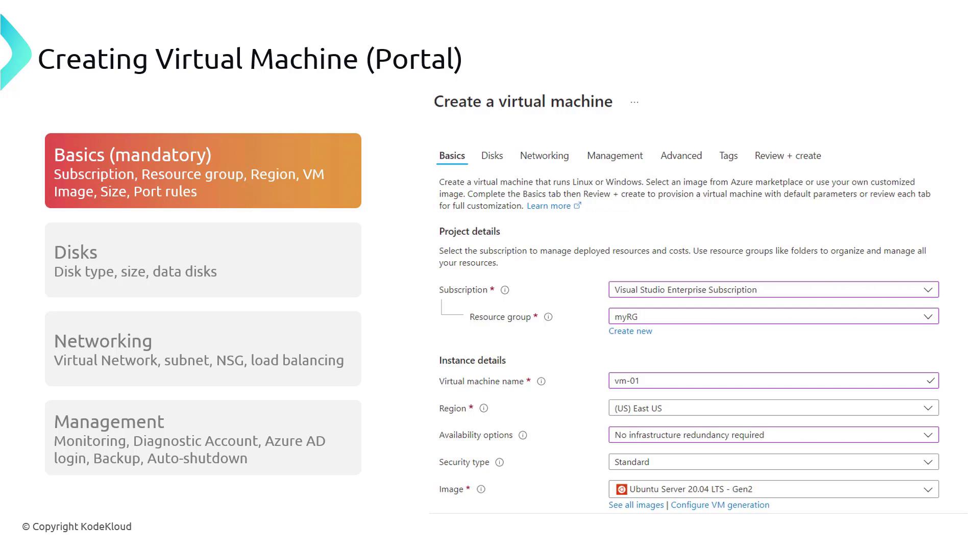The image size is (980, 551).
Task: Click the See all images link
Action: coord(636,505)
